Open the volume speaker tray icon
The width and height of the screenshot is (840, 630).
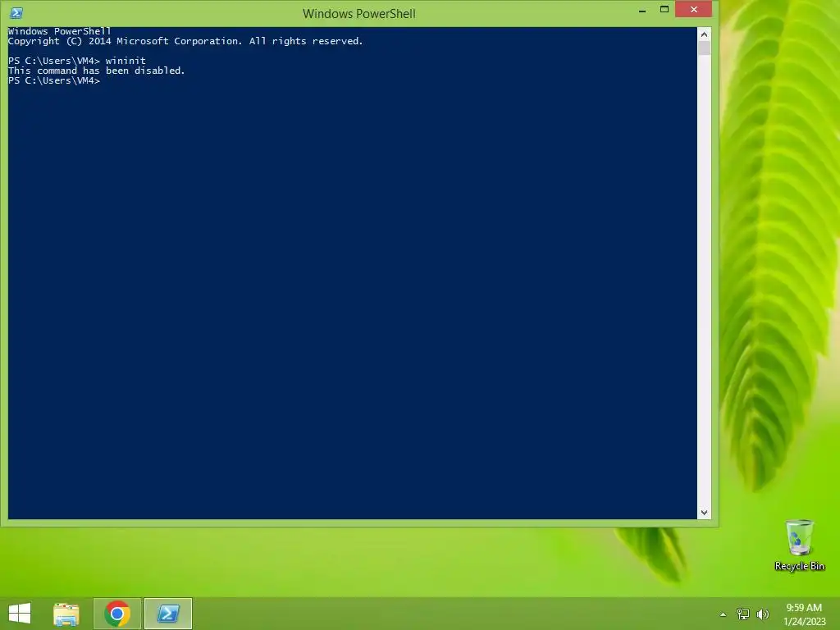tap(763, 614)
